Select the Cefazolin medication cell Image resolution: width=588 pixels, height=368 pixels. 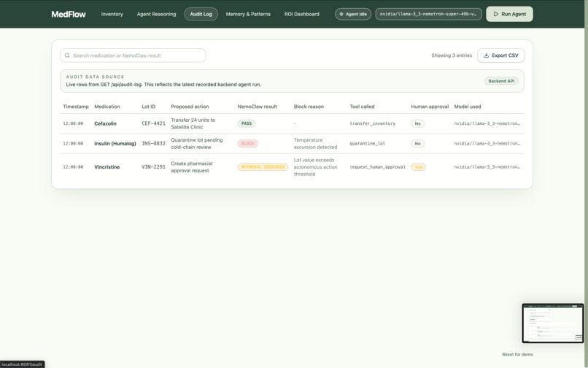coord(105,123)
